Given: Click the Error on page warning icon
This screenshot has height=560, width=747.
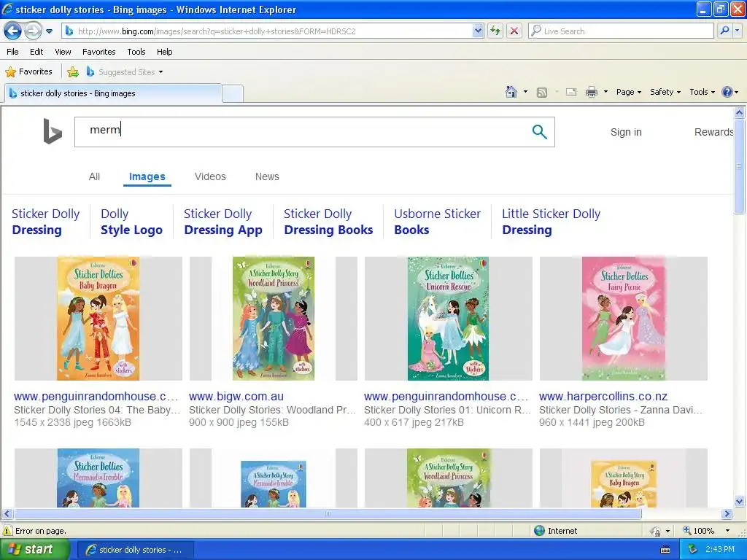Looking at the screenshot, I should pyautogui.click(x=7, y=531).
